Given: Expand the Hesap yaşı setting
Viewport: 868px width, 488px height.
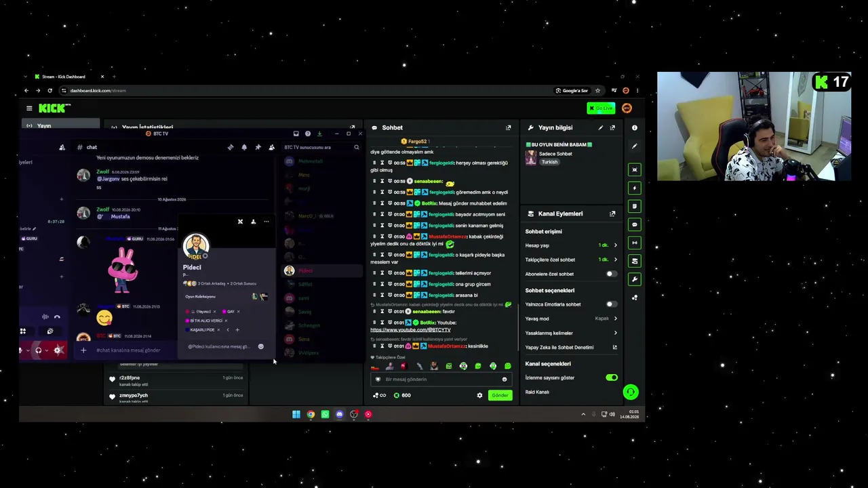Looking at the screenshot, I should click(571, 245).
